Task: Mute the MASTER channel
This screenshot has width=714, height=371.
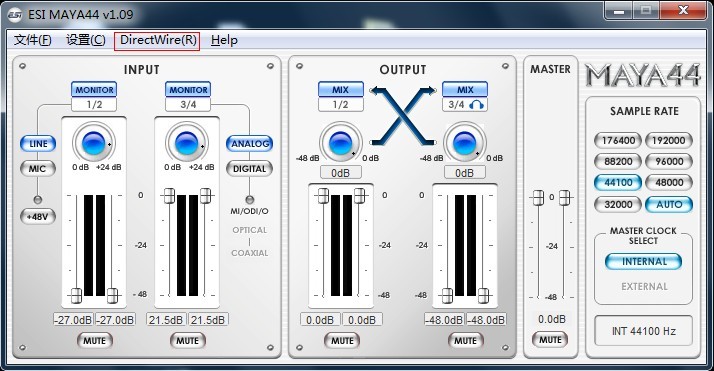Action: coord(550,340)
